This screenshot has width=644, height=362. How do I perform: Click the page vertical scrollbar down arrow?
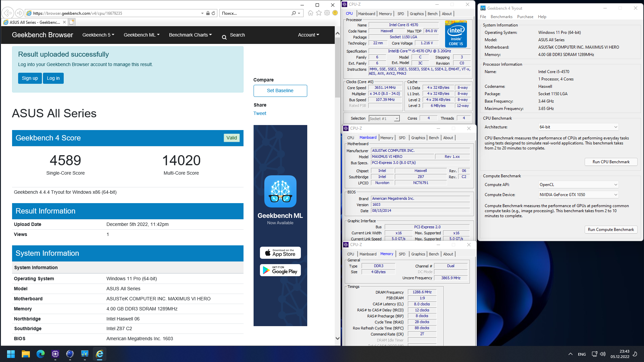pos(337,339)
